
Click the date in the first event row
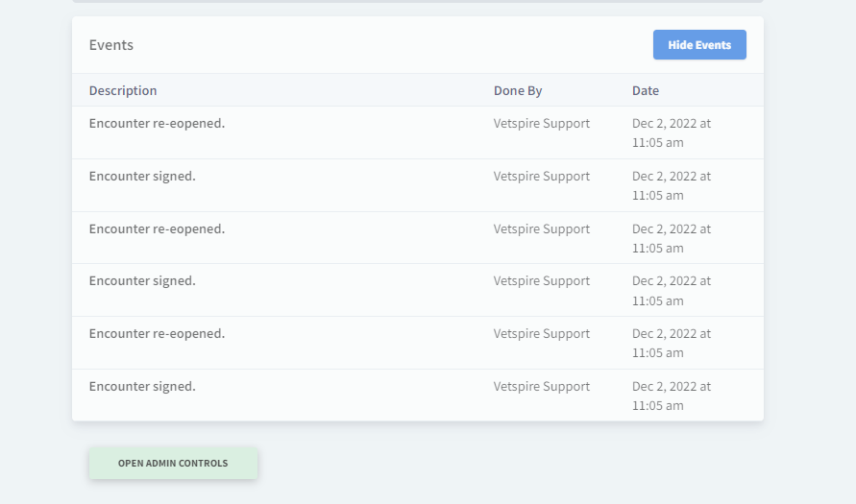[x=671, y=132]
